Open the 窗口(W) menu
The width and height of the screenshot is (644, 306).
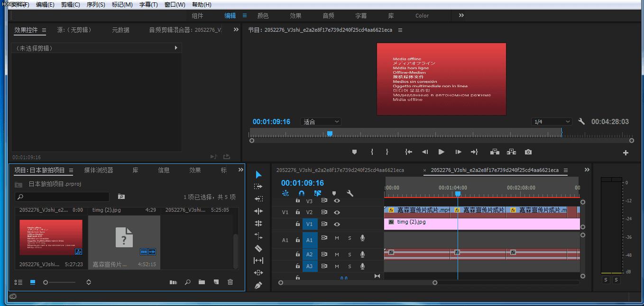point(175,4)
